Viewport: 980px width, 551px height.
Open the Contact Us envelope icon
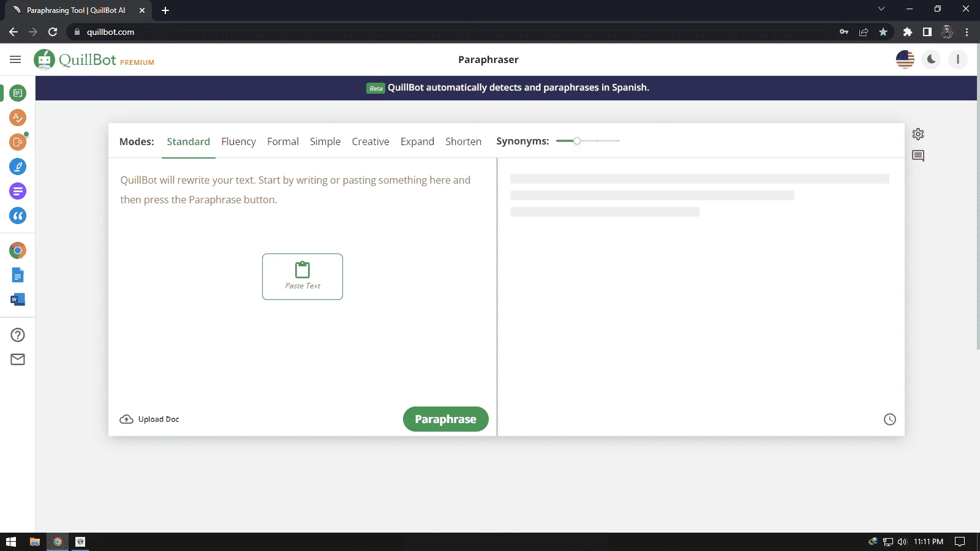click(18, 359)
